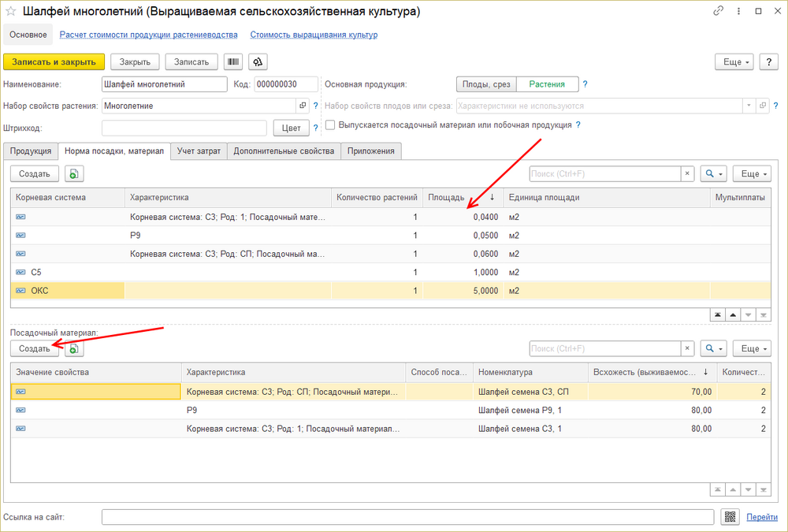788x532 pixels.
Task: Expand the search options dropdown in upper table
Action: pos(713,174)
